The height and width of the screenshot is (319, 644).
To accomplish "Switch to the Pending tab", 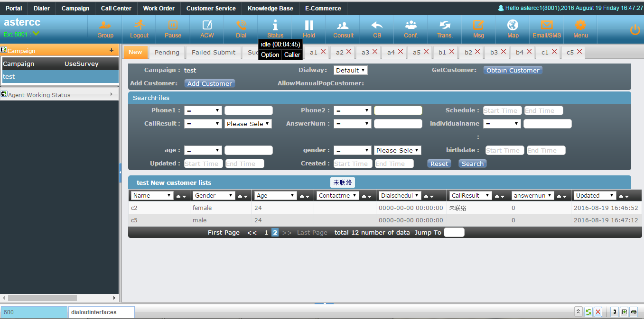I will click(x=167, y=52).
